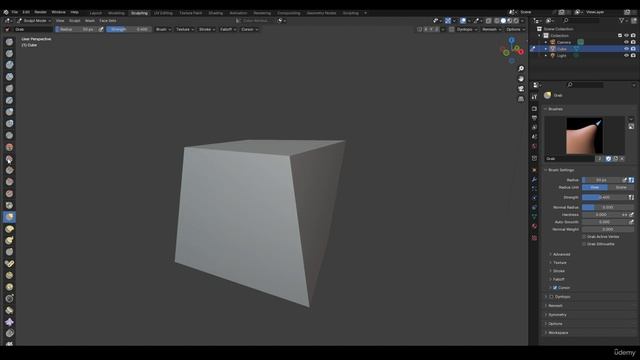
Task: Uncheck the Cursor panel checkbox
Action: (555, 288)
